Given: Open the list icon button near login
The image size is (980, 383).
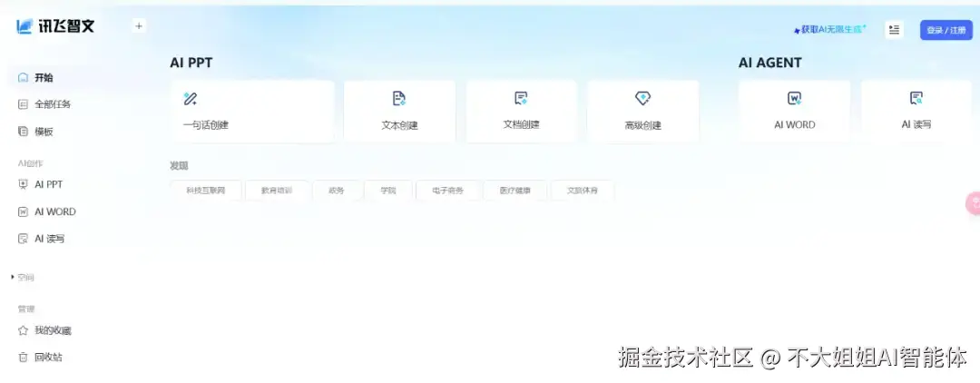Looking at the screenshot, I should pyautogui.click(x=895, y=29).
